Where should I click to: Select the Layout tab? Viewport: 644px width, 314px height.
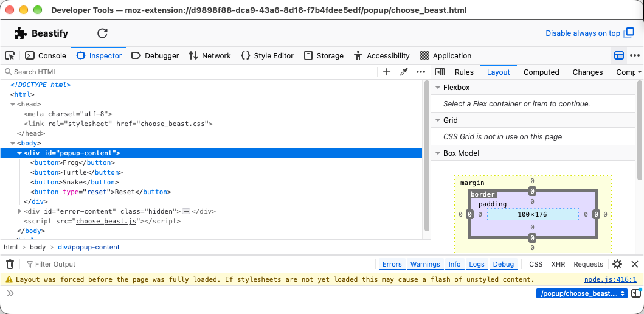pos(498,72)
